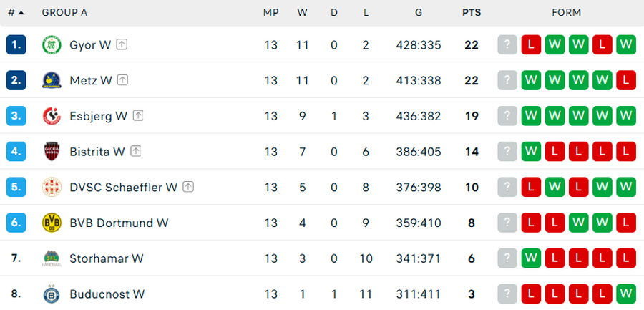Click promotion arrow icon beside DVSC Schaeffler W
Viewport: 644px width, 310px height.
(x=188, y=187)
